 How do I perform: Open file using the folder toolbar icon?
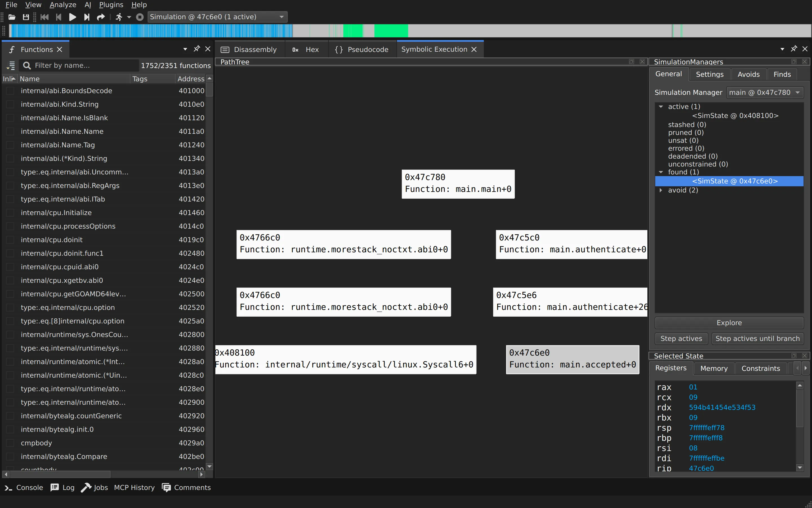click(x=12, y=17)
